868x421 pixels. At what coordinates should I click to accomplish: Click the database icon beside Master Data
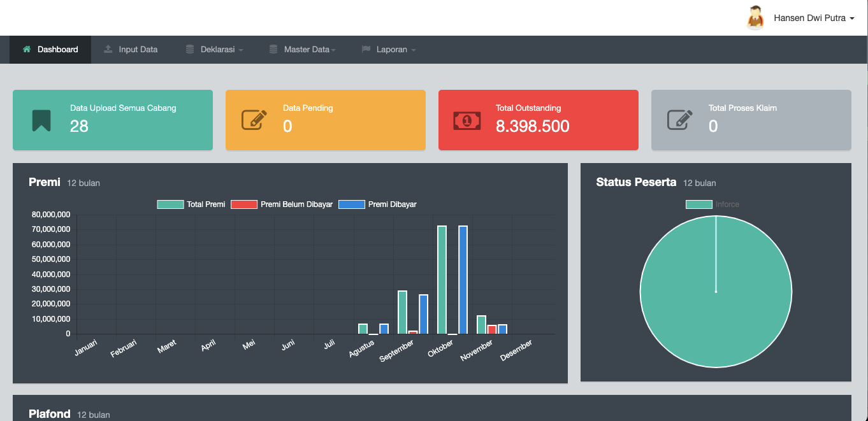point(273,50)
